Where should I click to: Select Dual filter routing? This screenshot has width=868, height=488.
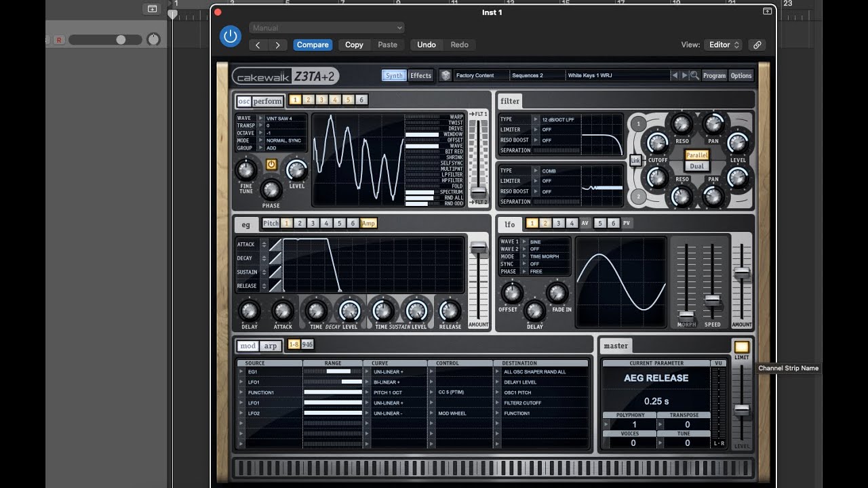click(696, 166)
